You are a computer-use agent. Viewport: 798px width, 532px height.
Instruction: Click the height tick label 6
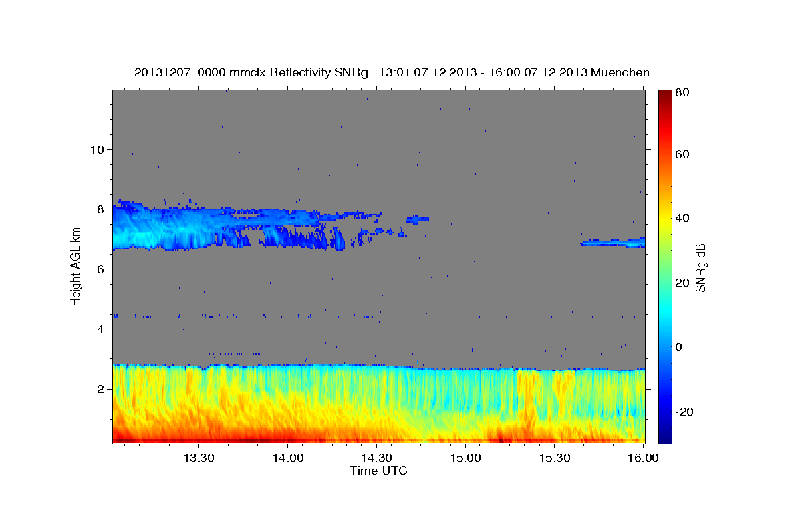pyautogui.click(x=100, y=269)
